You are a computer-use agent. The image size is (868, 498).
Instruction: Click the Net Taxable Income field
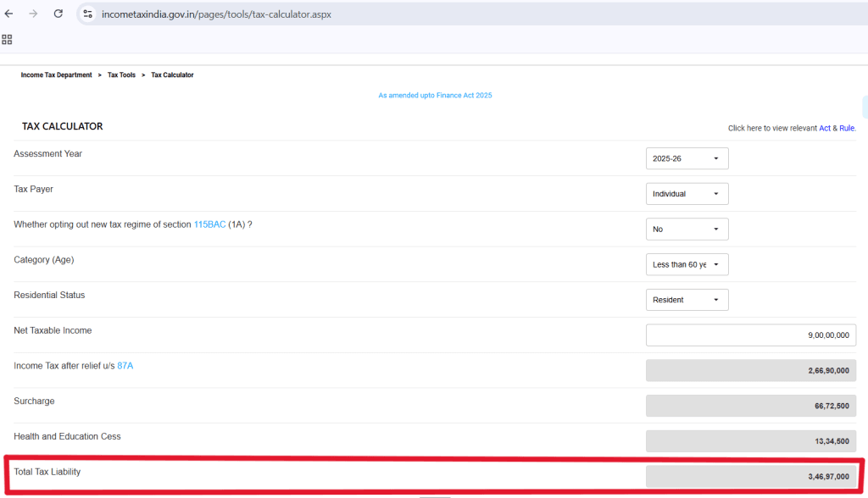click(751, 335)
